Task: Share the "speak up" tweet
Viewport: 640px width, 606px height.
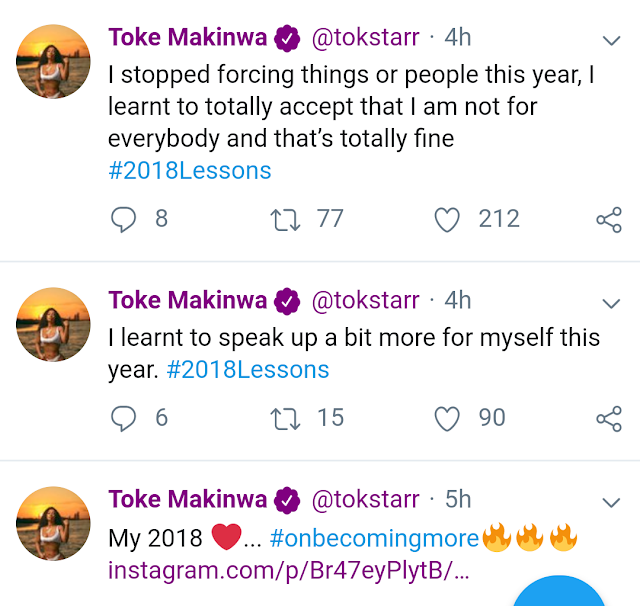Action: pyautogui.click(x=608, y=418)
